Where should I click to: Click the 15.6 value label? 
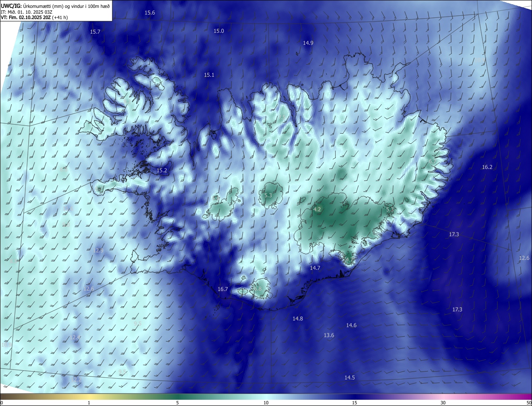click(x=150, y=13)
